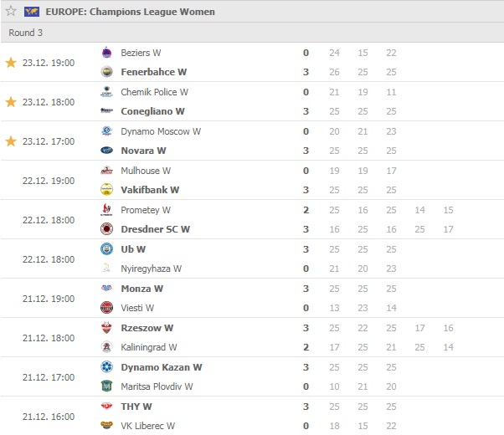Toggle the league favorite star outline

(x=11, y=11)
